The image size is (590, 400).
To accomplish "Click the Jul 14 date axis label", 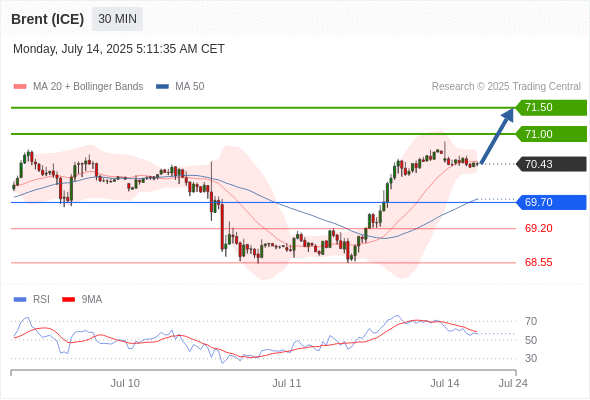I will click(445, 383).
